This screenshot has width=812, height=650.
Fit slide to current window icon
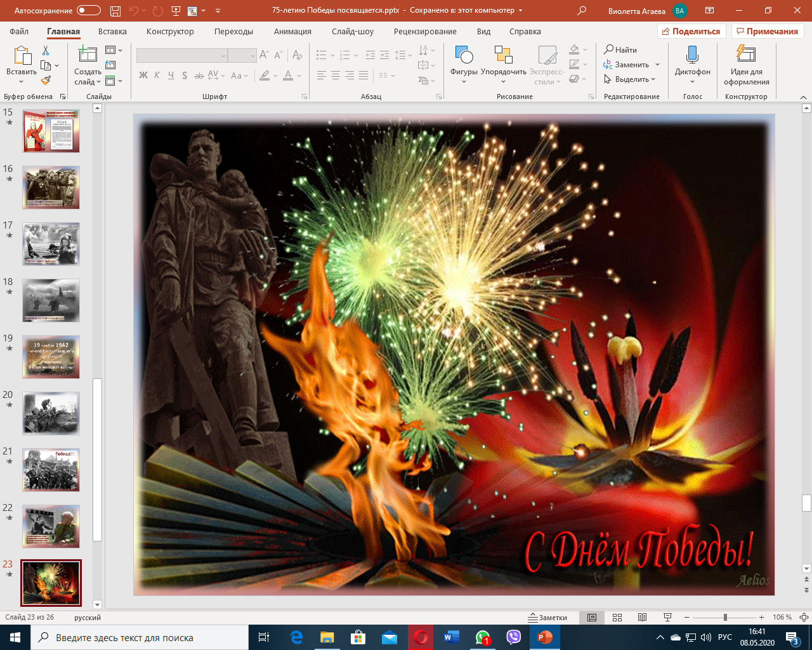(803, 617)
